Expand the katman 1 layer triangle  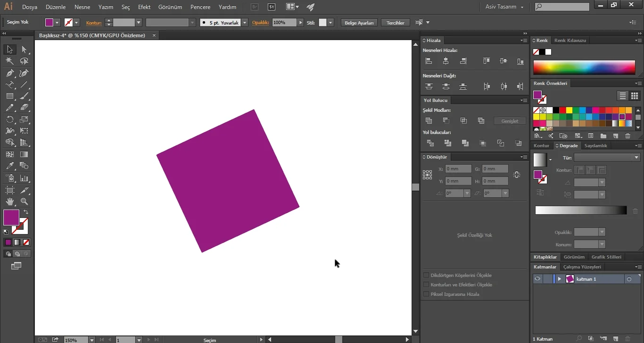coord(559,279)
